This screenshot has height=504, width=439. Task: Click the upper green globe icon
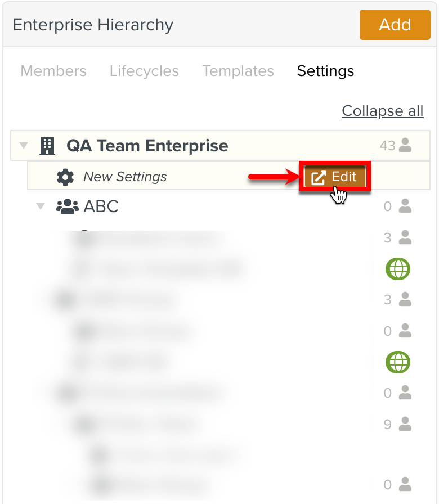click(398, 269)
